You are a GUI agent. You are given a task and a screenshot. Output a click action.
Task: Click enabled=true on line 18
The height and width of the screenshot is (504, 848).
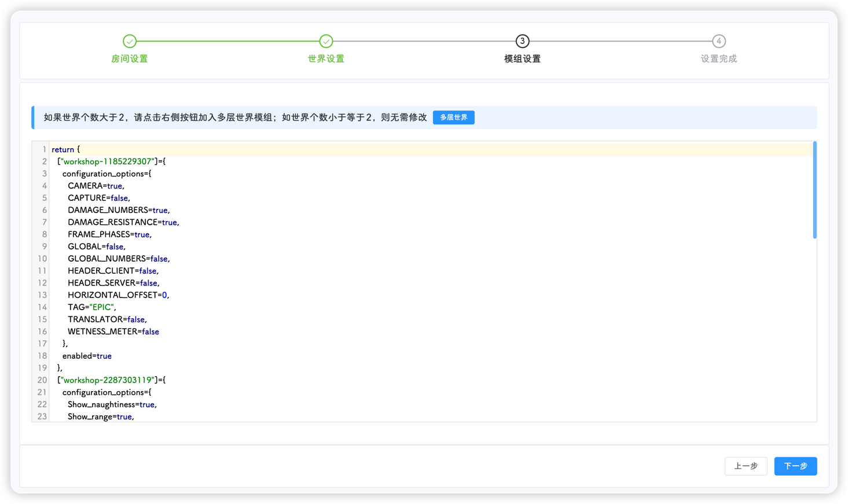[87, 356]
